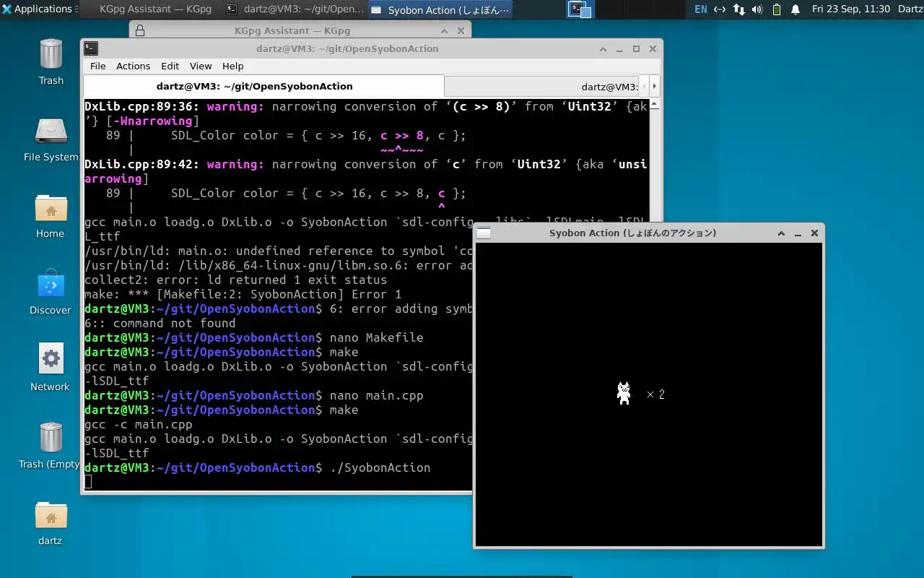Screen dimensions: 924x578
Task: Click the cat character in Syobon Action
Action: (624, 393)
